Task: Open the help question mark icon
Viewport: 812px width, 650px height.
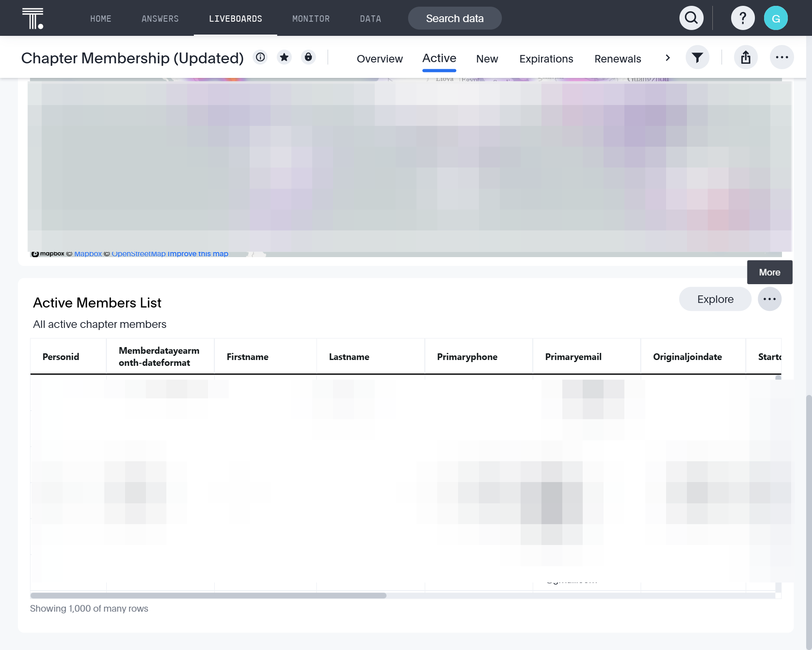Action: (x=742, y=18)
